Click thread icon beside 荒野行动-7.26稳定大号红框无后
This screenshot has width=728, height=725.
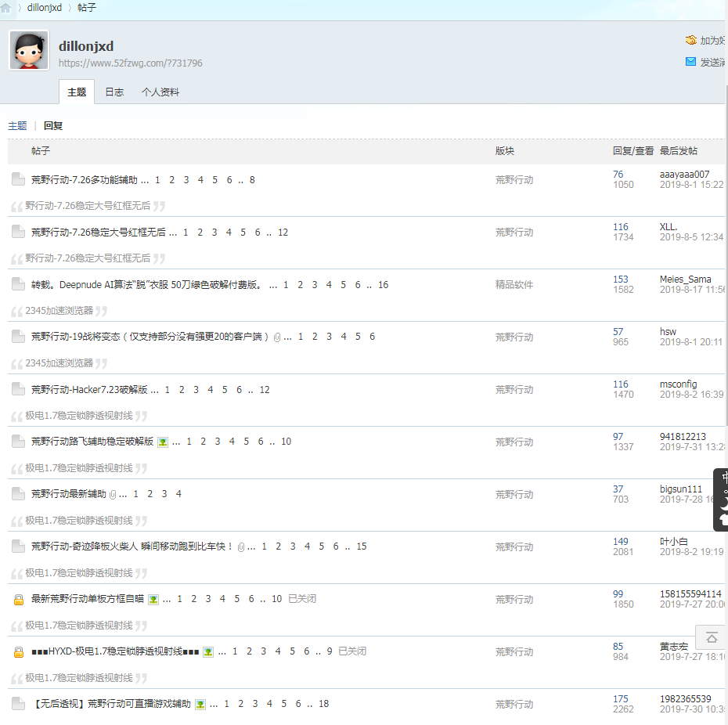(x=18, y=232)
